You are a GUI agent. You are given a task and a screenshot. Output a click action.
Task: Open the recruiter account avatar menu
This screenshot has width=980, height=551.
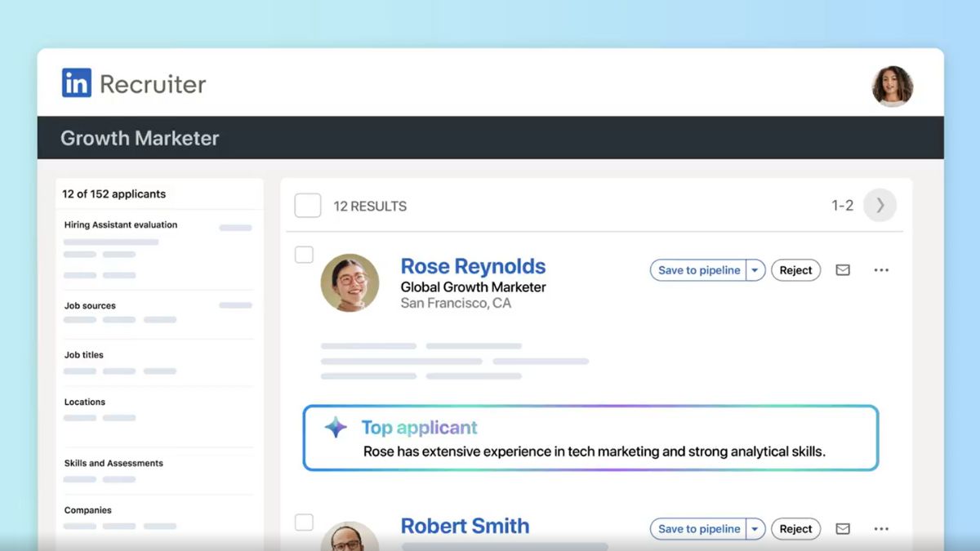[892, 85]
